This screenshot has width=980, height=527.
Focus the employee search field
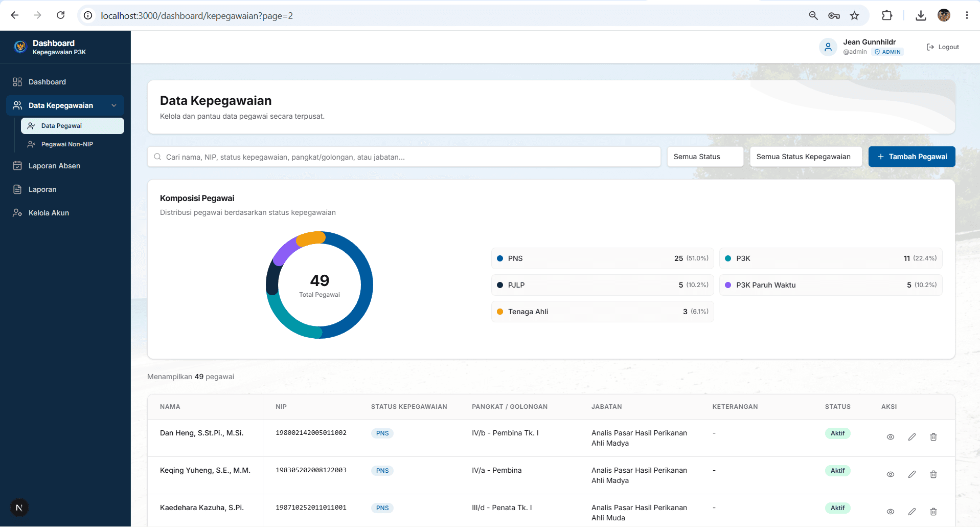click(404, 157)
